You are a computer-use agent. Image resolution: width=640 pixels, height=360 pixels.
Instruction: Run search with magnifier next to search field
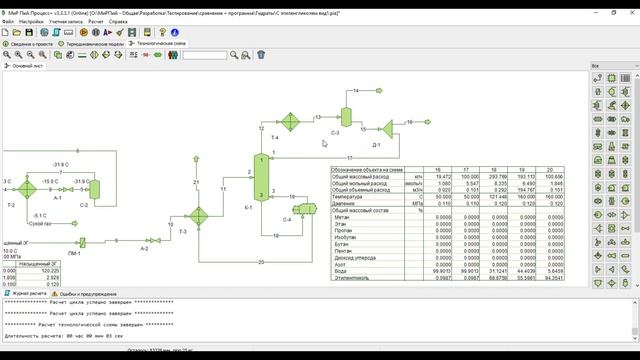coord(234,55)
